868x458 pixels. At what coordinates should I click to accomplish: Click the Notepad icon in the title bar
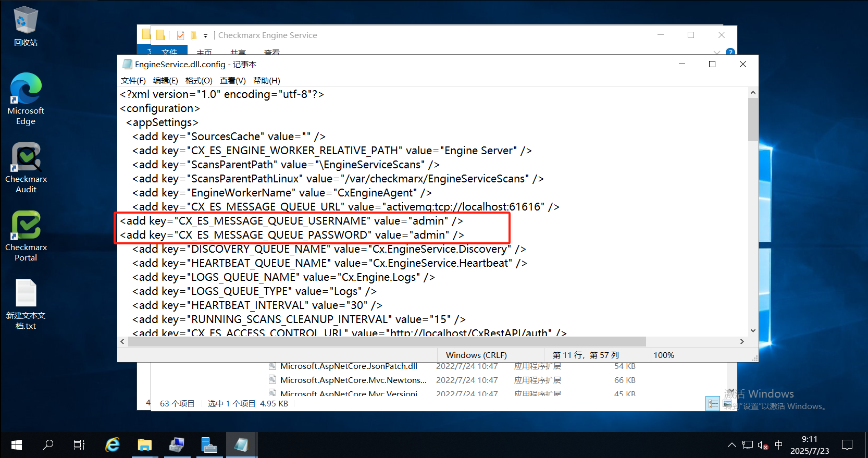click(127, 64)
